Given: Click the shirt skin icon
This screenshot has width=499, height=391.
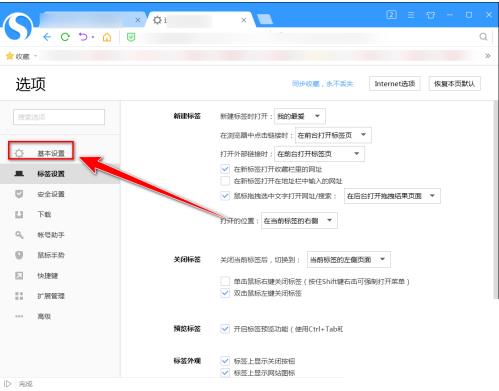Looking at the screenshot, I should click(430, 15).
